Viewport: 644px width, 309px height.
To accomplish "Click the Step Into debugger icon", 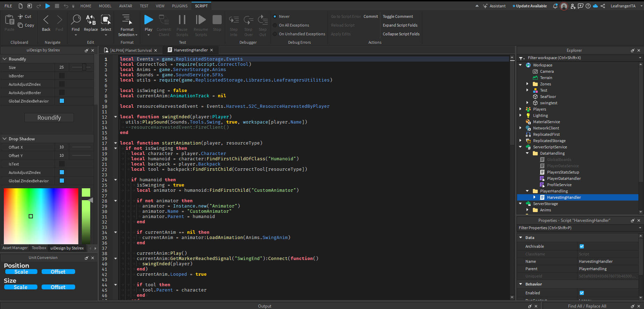I will tap(234, 20).
